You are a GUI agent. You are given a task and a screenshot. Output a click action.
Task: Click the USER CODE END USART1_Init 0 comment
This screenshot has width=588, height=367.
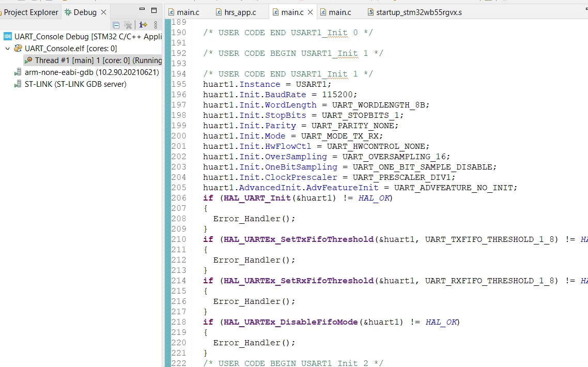coord(288,33)
